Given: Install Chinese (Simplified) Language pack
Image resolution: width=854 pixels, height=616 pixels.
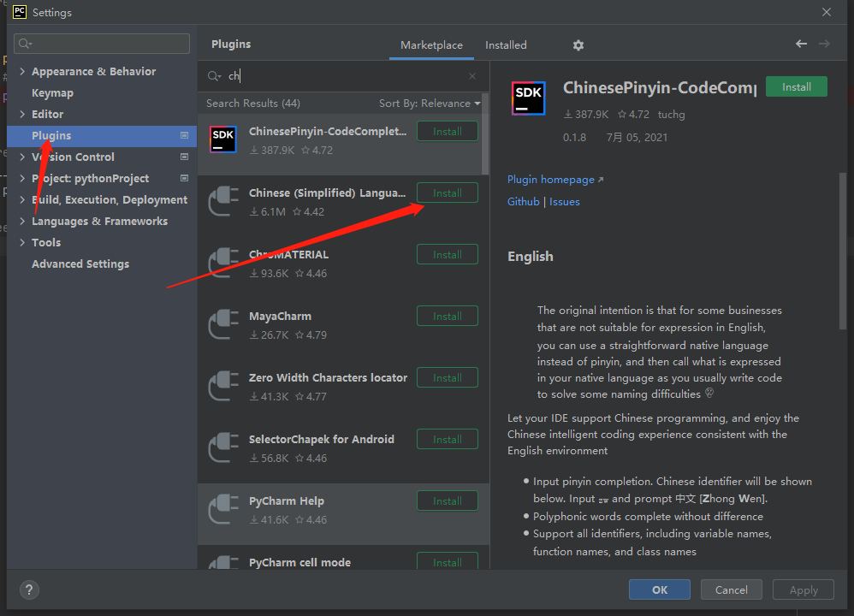Looking at the screenshot, I should pos(448,192).
